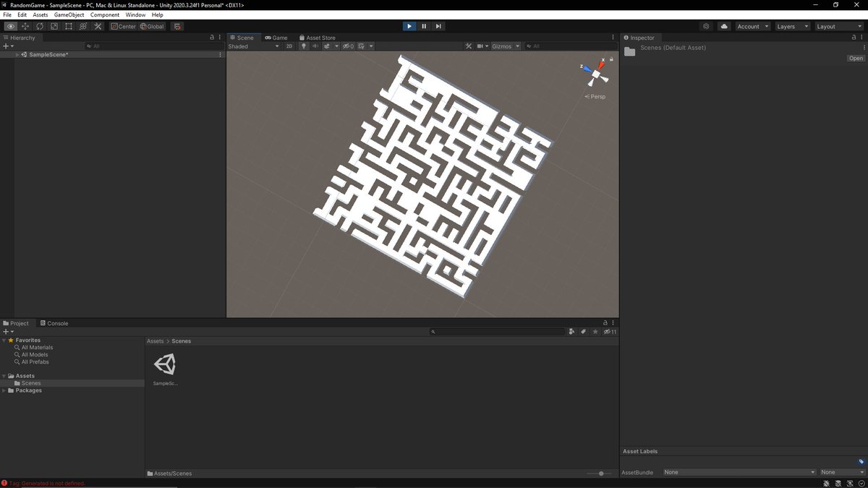The image size is (868, 488).
Task: Open the Gizmos dropdown arrow
Action: pos(517,46)
